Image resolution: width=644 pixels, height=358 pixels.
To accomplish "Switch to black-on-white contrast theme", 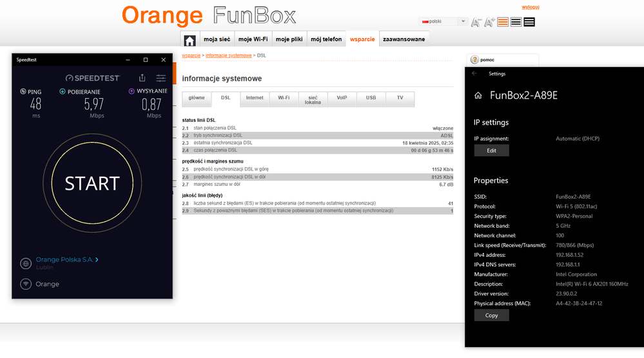I will (x=516, y=22).
